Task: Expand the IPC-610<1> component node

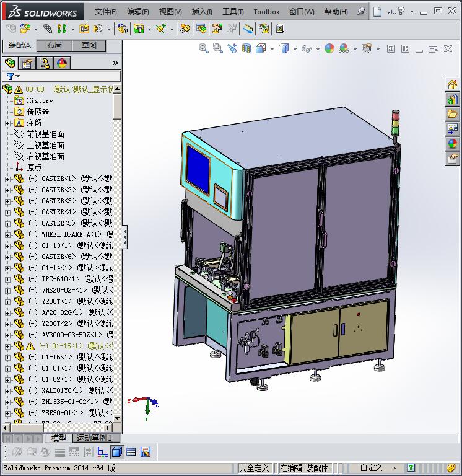Action: [7, 280]
